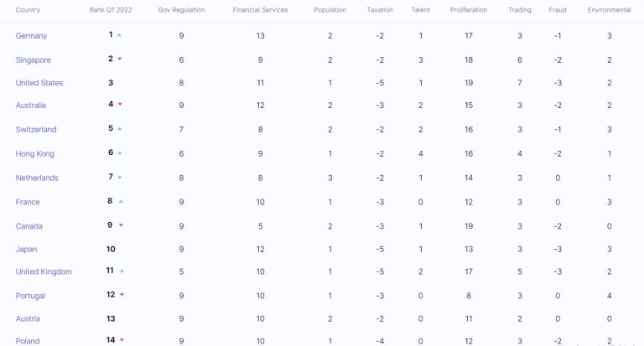
Task: Click the Financial Services column header
Action: 260,10
